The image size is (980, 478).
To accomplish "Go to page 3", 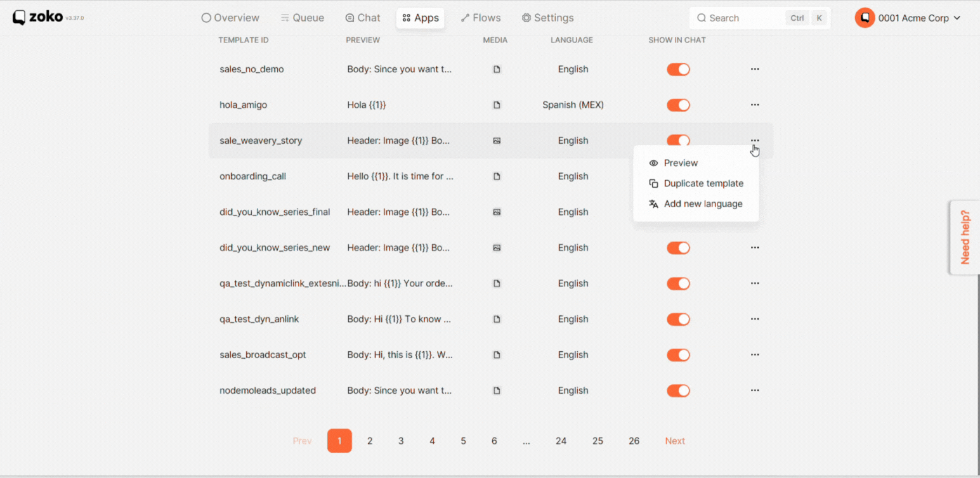I will (401, 441).
